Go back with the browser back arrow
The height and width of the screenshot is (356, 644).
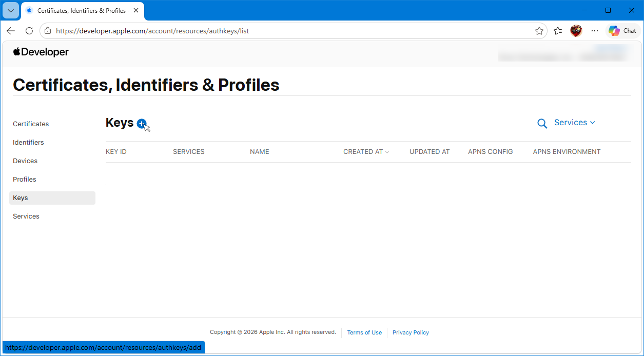(x=11, y=31)
